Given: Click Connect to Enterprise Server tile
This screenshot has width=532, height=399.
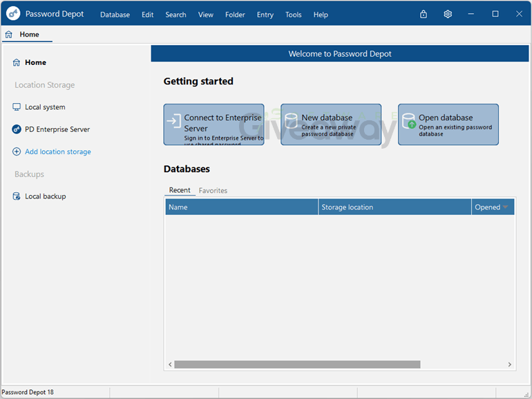Looking at the screenshot, I should (x=213, y=124).
